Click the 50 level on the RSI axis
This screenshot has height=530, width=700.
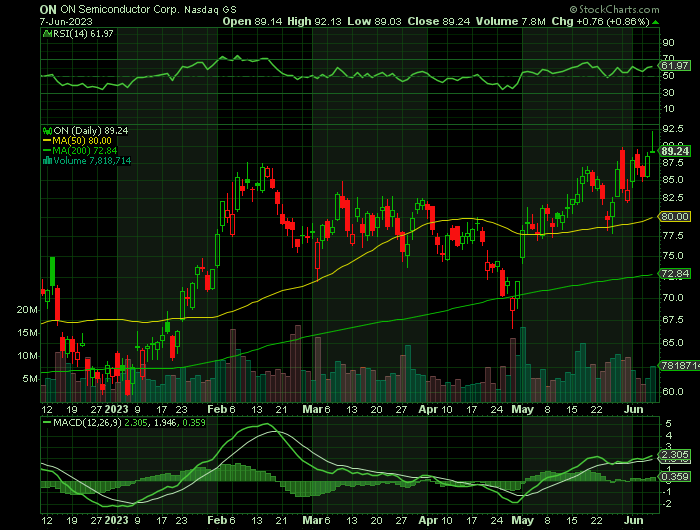[668, 76]
